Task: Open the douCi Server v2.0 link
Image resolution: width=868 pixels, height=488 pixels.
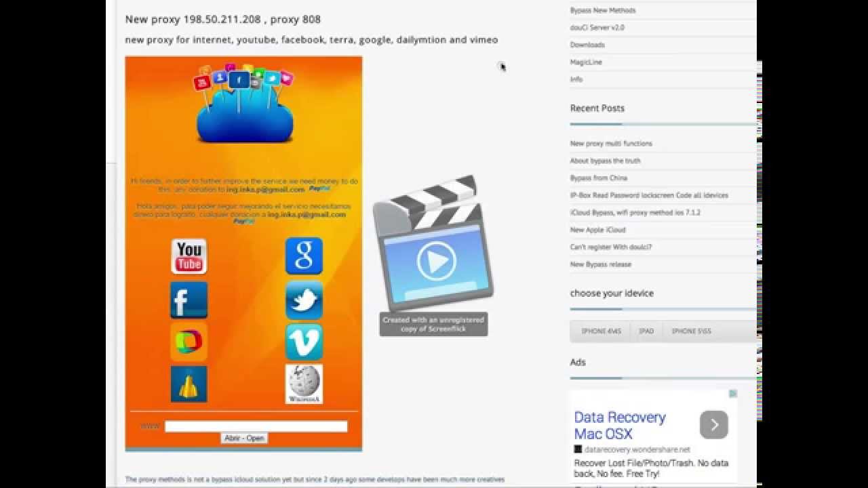Action: (597, 28)
